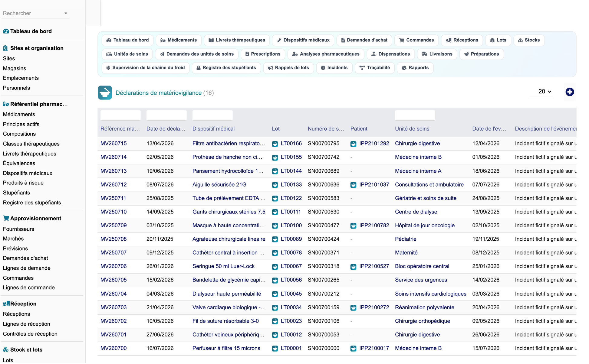Click the Unité de soins filter field
The width and height of the screenshot is (589, 364).
(415, 115)
